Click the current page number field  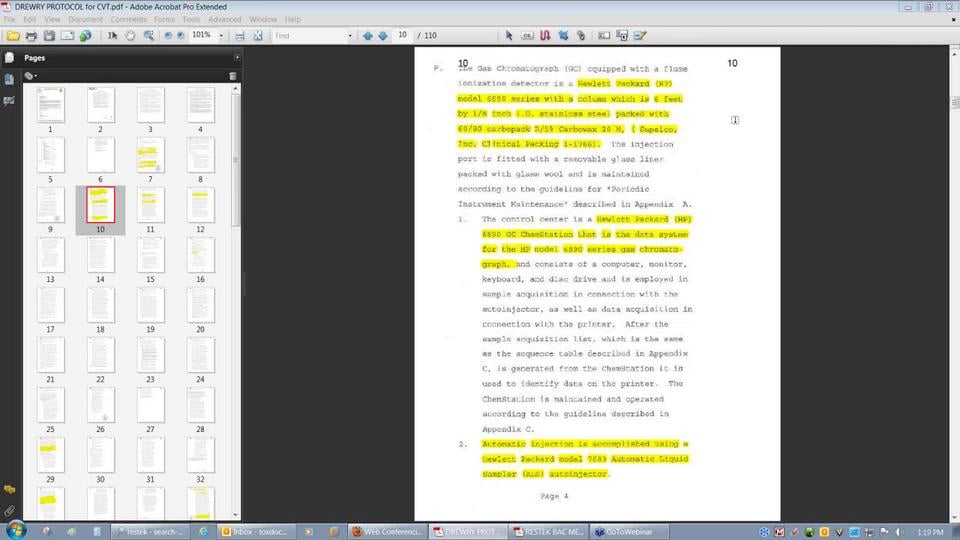pos(402,36)
